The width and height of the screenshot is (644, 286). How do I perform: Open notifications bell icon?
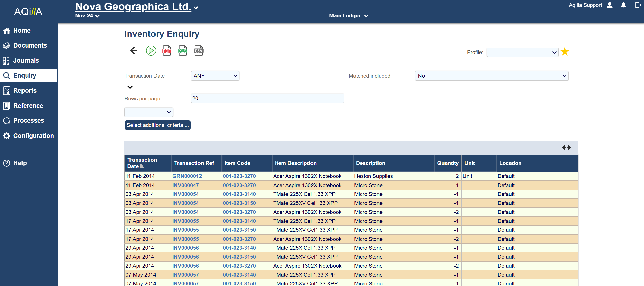pyautogui.click(x=623, y=5)
